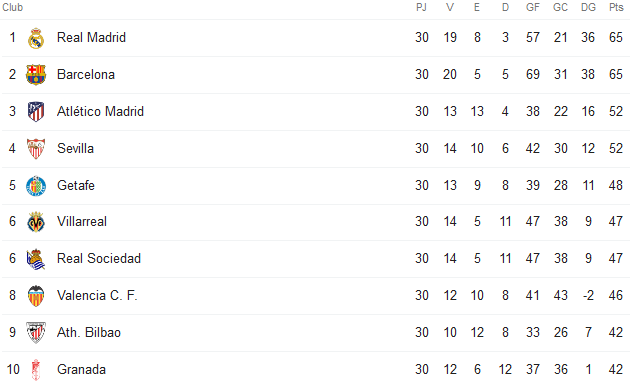Screen dimensions: 643x385
Task: Click the Atlético Madrid team name
Action: 100,112
